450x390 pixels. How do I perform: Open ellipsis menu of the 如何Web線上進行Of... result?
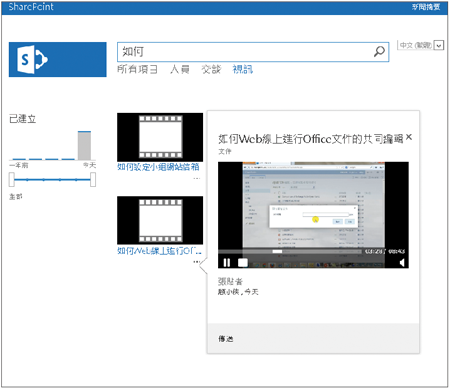click(x=197, y=262)
